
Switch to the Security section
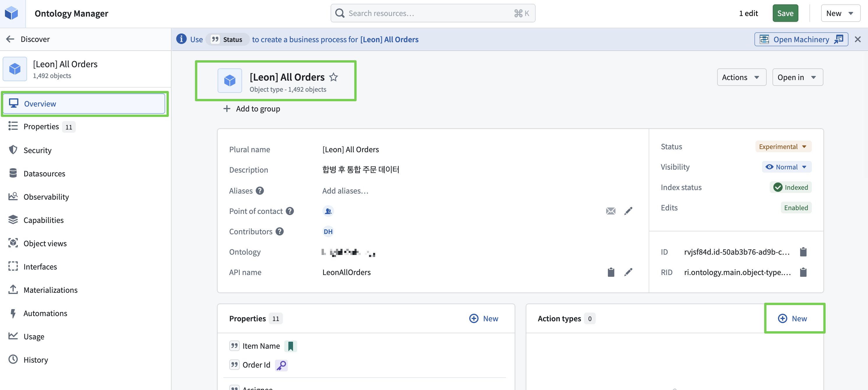[x=37, y=150]
